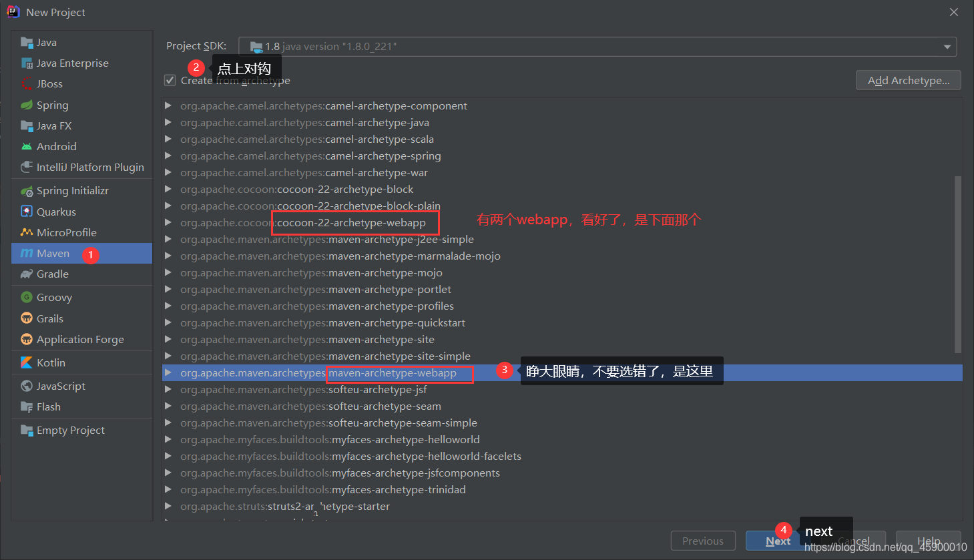The height and width of the screenshot is (560, 974).
Task: Select the Java project type icon
Action: 27,43
